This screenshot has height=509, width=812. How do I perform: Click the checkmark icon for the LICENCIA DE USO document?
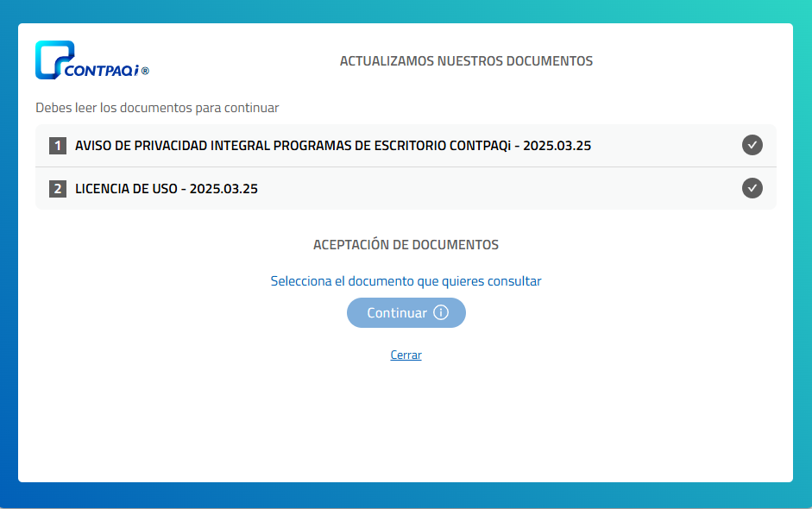coord(752,188)
